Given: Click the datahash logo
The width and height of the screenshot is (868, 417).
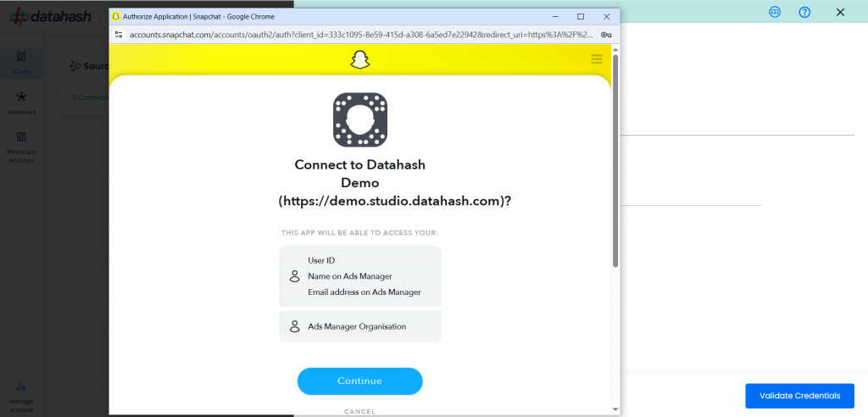Looking at the screenshot, I should (x=50, y=17).
